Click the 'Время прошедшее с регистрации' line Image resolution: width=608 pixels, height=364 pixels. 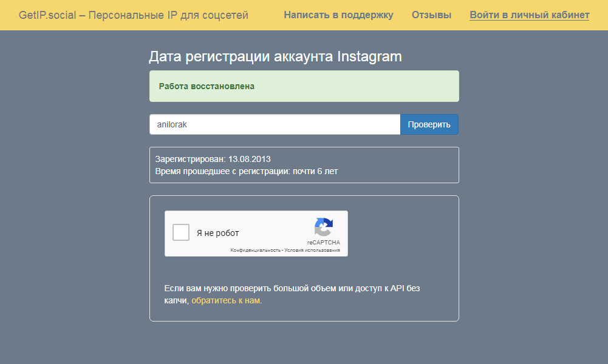click(x=247, y=171)
